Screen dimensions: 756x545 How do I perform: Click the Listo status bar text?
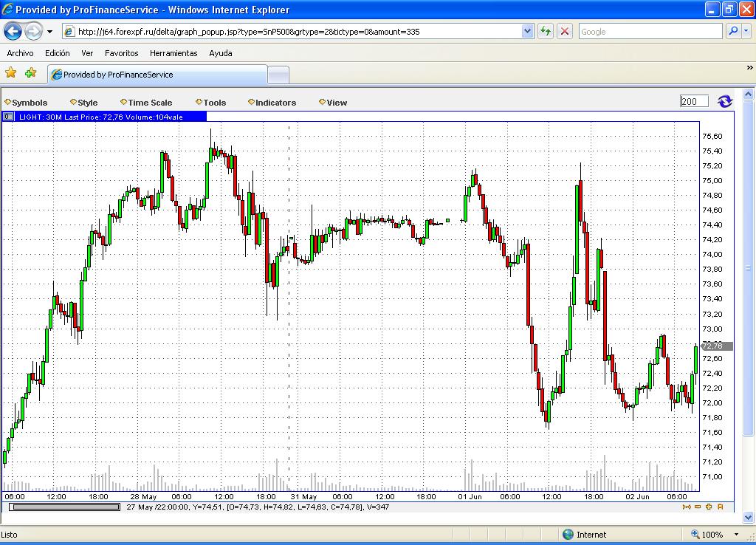pos(9,535)
